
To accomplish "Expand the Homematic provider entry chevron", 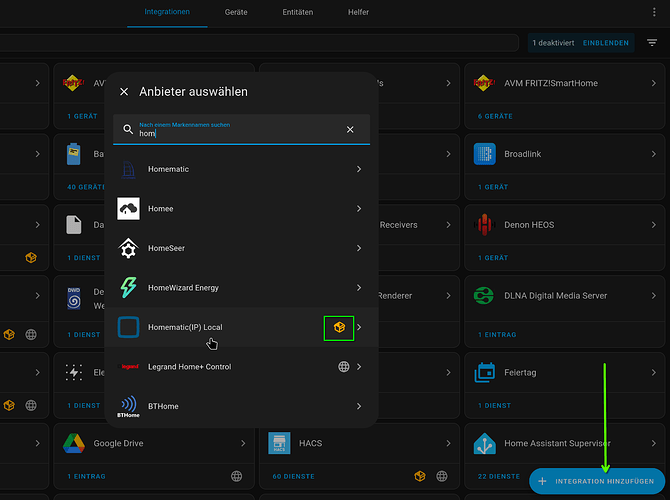I will tap(359, 169).
